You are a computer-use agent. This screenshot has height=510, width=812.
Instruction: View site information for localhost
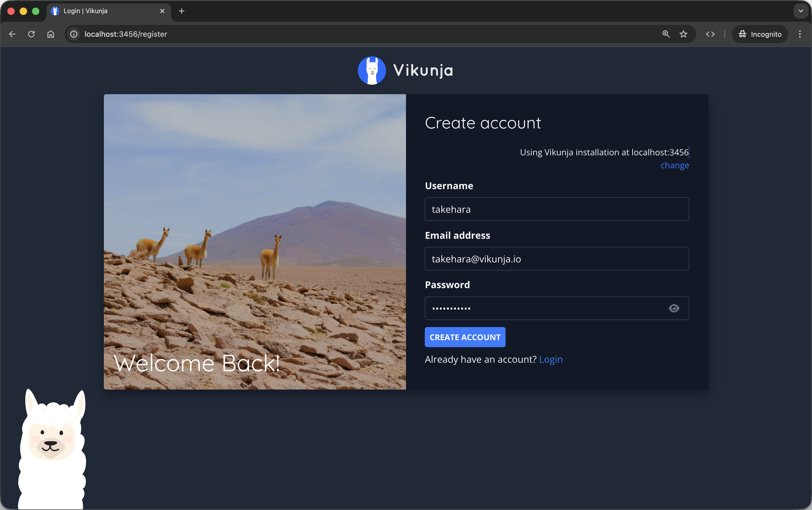click(73, 34)
